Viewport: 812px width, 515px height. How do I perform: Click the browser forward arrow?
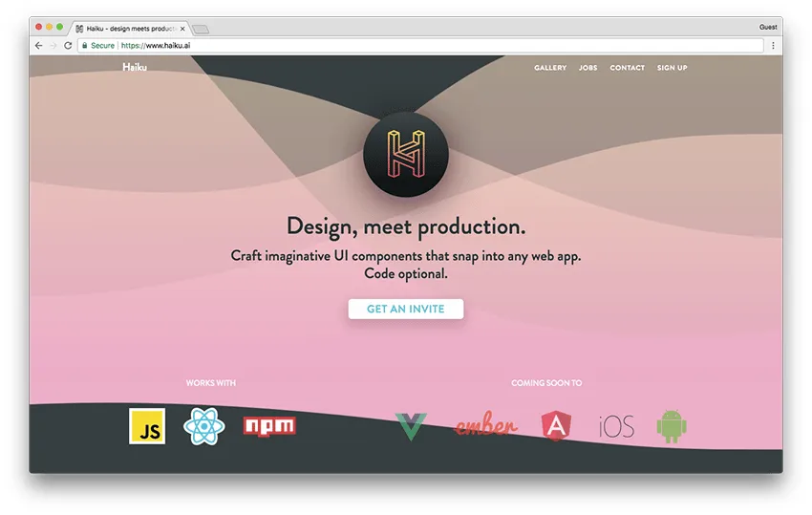[x=53, y=46]
